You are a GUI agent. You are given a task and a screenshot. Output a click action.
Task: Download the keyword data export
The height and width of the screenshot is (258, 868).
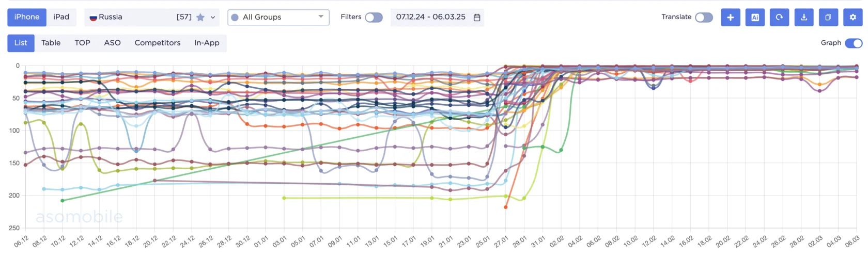[804, 17]
